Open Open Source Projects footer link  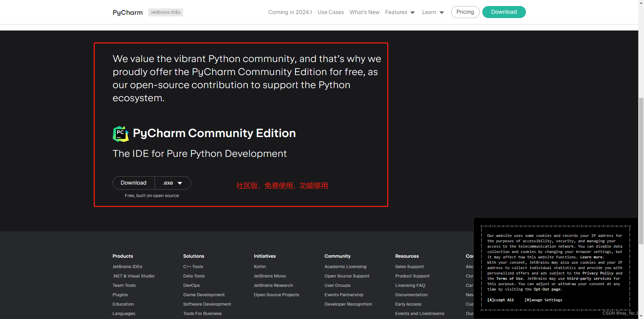[276, 295]
